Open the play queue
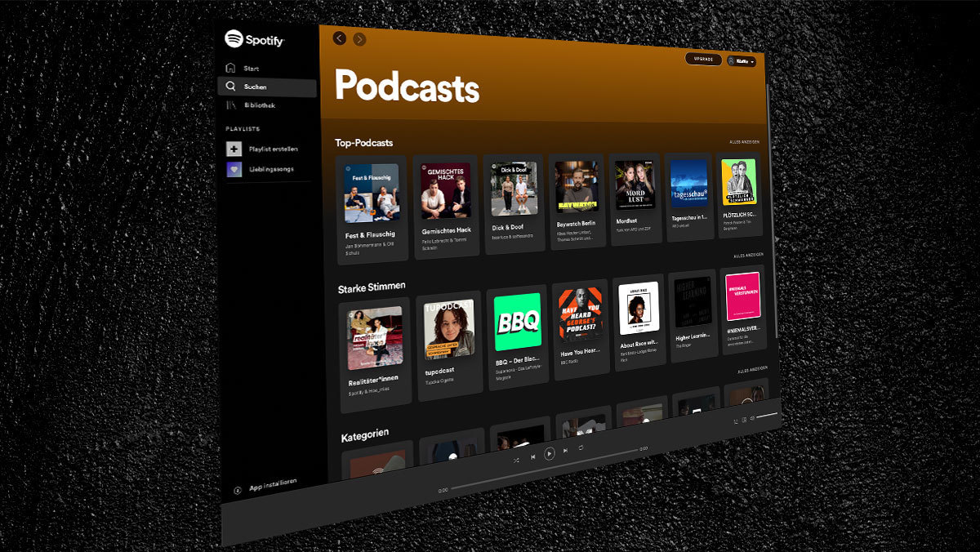The height and width of the screenshot is (552, 980). point(736,421)
